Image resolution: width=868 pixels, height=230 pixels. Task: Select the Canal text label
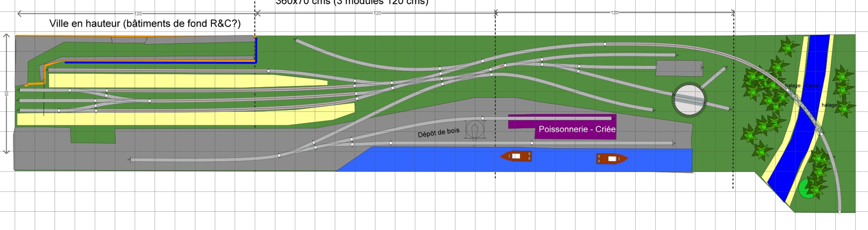(811, 86)
